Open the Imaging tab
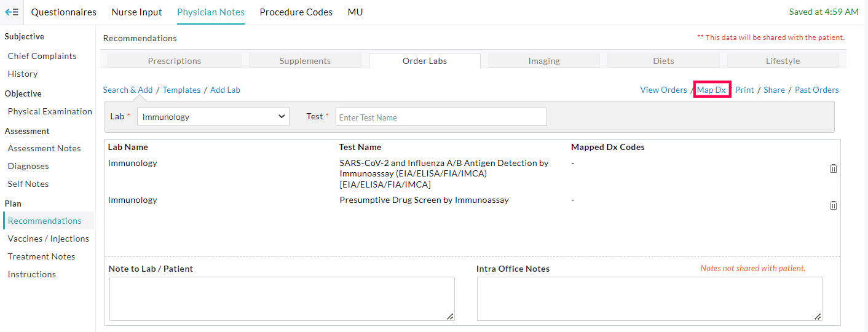This screenshot has width=868, height=332. (x=543, y=61)
